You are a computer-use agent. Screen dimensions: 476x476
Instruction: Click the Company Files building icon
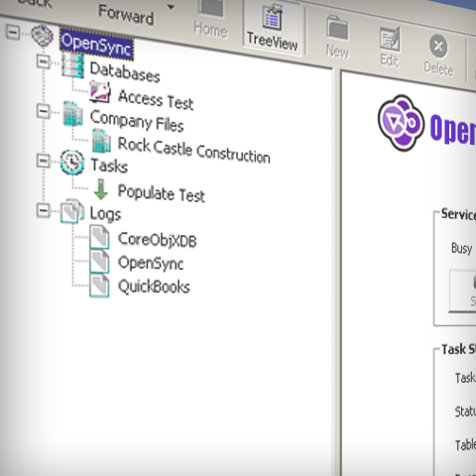click(x=72, y=114)
